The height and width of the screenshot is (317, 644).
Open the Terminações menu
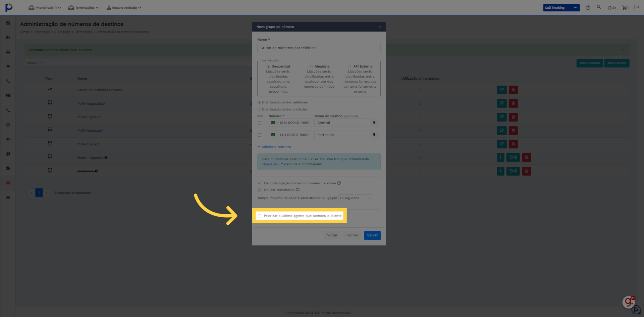[x=84, y=8]
